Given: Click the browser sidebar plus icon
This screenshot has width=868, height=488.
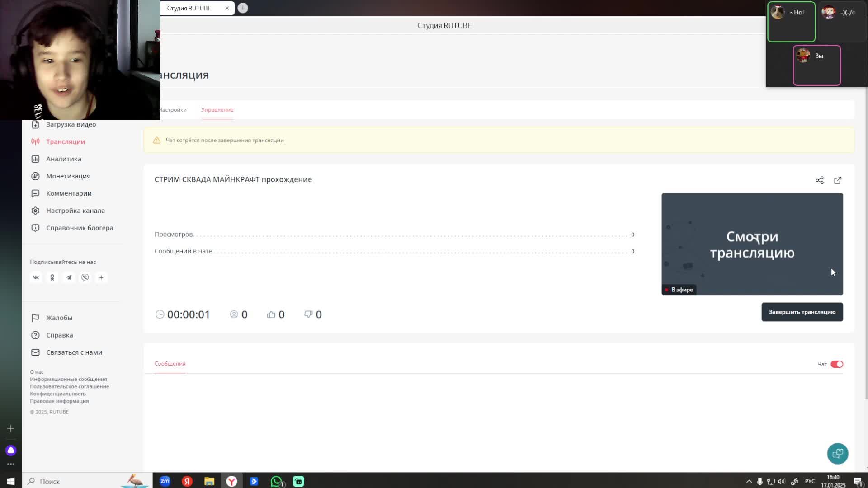Looking at the screenshot, I should [11, 428].
